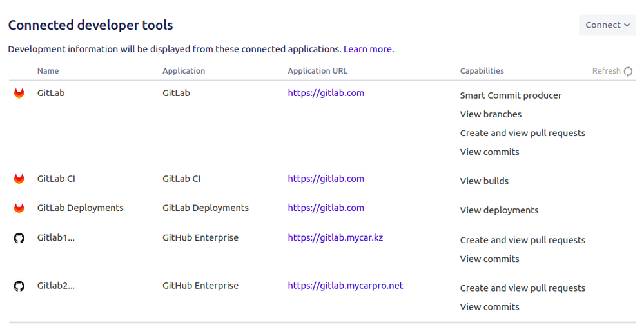Open the https://gitlab.mycarpro.net link
Image resolution: width=644 pixels, height=327 pixels.
pos(346,286)
